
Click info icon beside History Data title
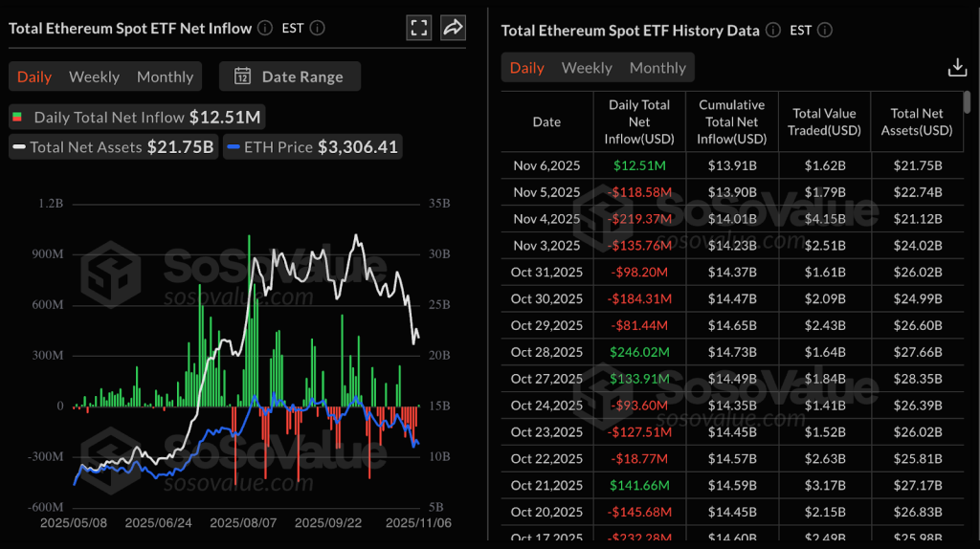pyautogui.click(x=772, y=31)
